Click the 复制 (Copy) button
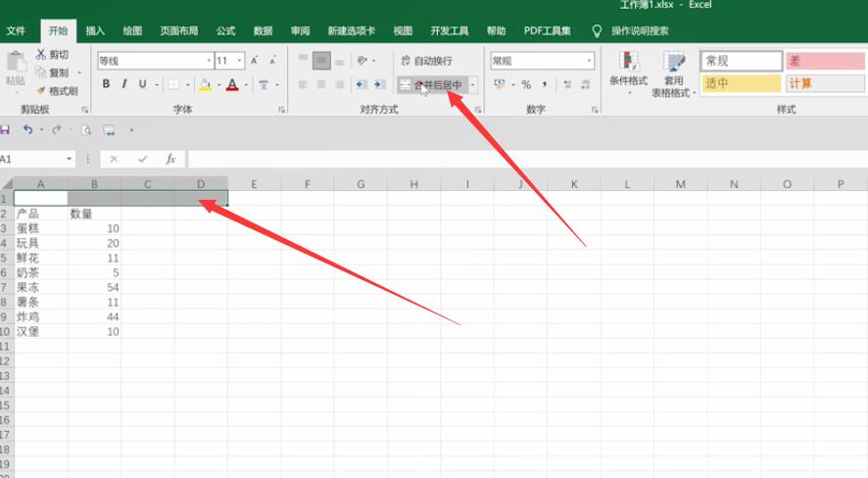868x478 pixels. (x=52, y=72)
